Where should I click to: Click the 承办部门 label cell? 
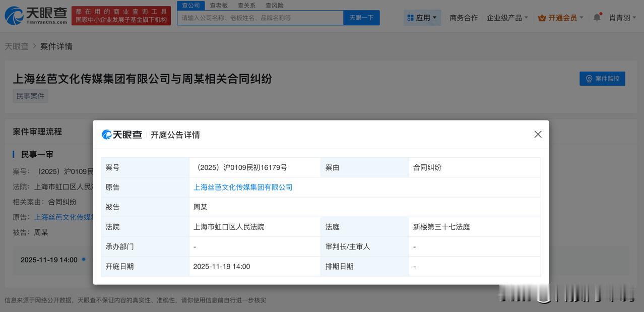click(x=145, y=246)
